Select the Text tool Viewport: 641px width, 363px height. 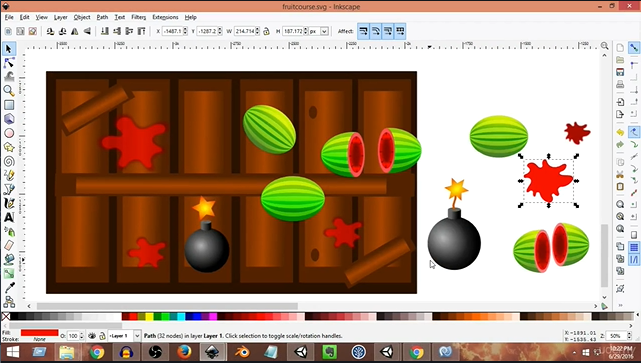click(x=9, y=217)
